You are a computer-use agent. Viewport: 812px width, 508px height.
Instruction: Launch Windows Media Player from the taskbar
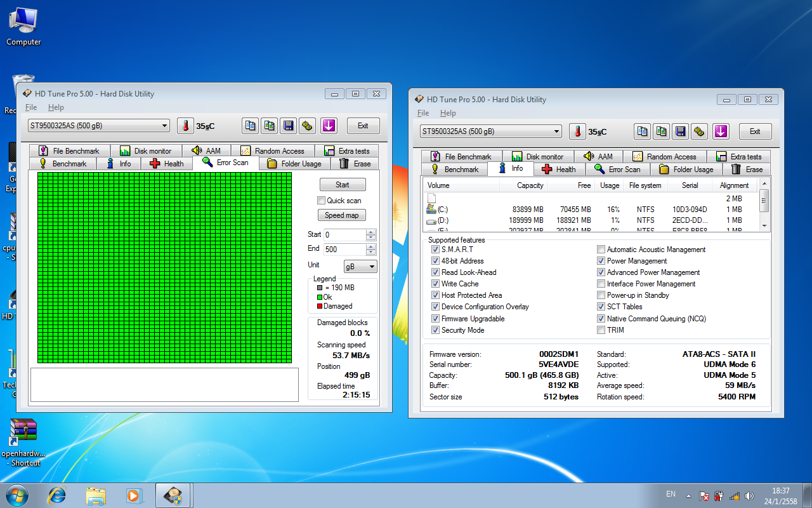click(134, 495)
